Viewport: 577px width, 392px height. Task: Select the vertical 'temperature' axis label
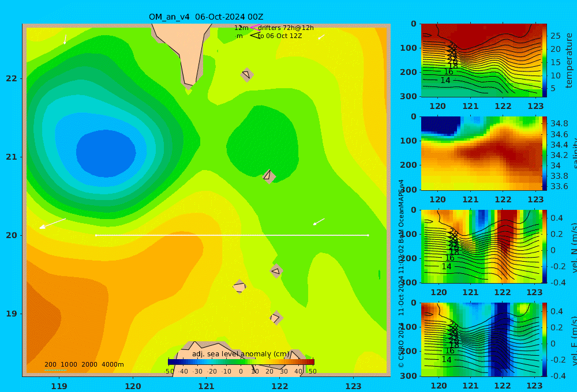click(569, 61)
